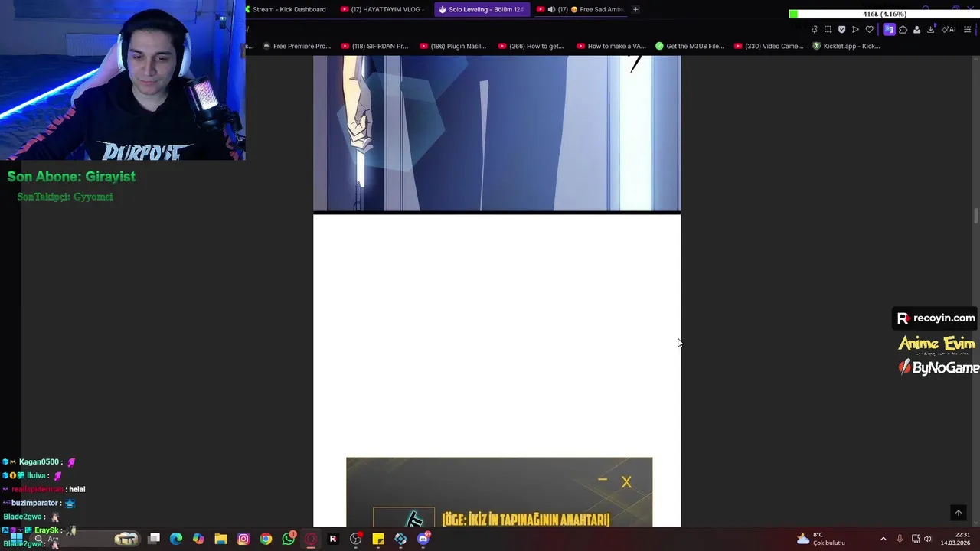Launch Google Chrome from taskbar
The image size is (980, 551).
[x=266, y=539]
